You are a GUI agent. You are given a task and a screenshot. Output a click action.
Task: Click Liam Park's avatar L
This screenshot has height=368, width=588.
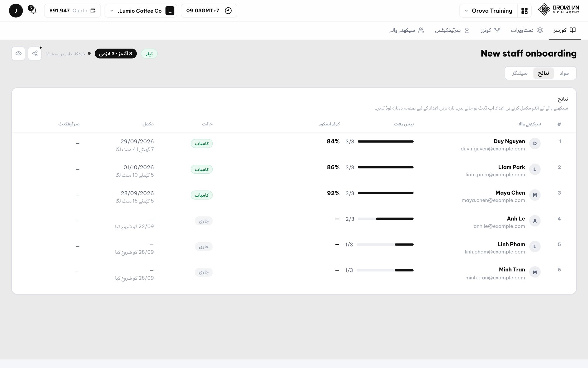click(535, 169)
